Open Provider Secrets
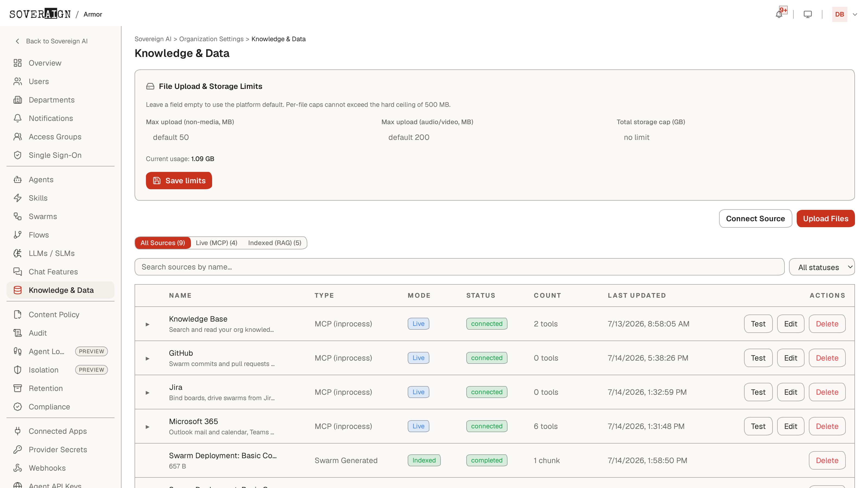 tap(60, 450)
